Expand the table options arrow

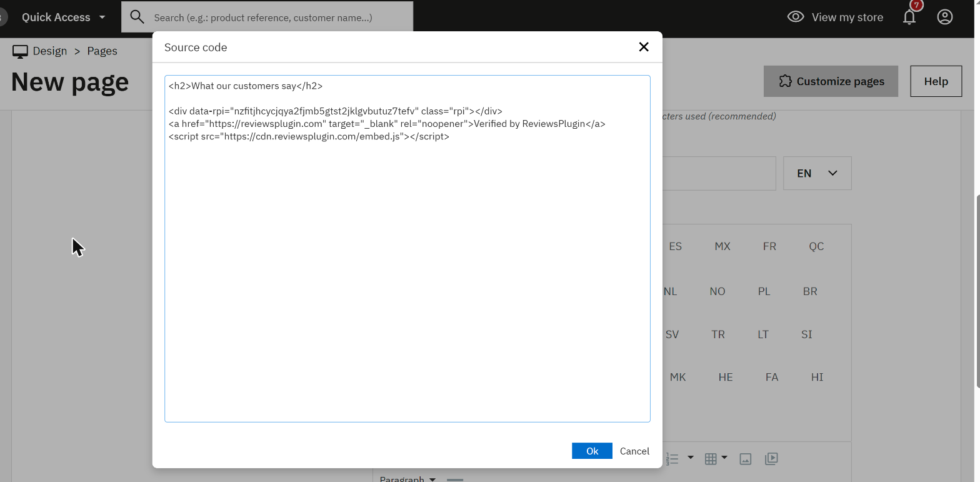(724, 458)
